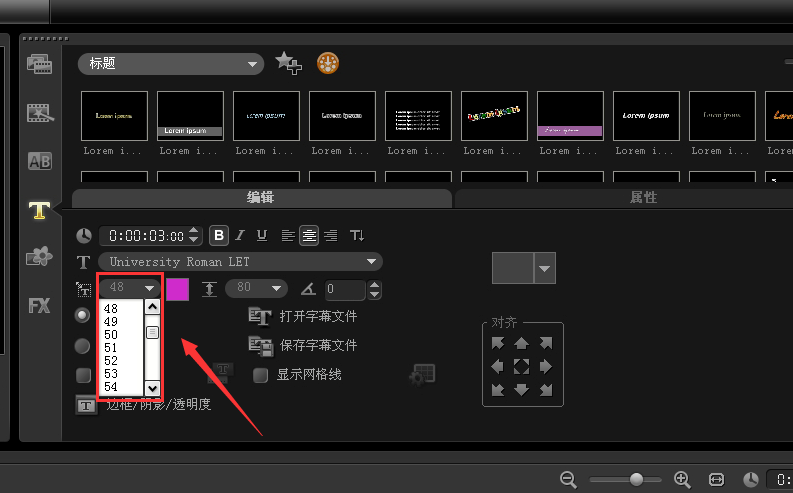Open the University Roman LET font dropdown

240,262
